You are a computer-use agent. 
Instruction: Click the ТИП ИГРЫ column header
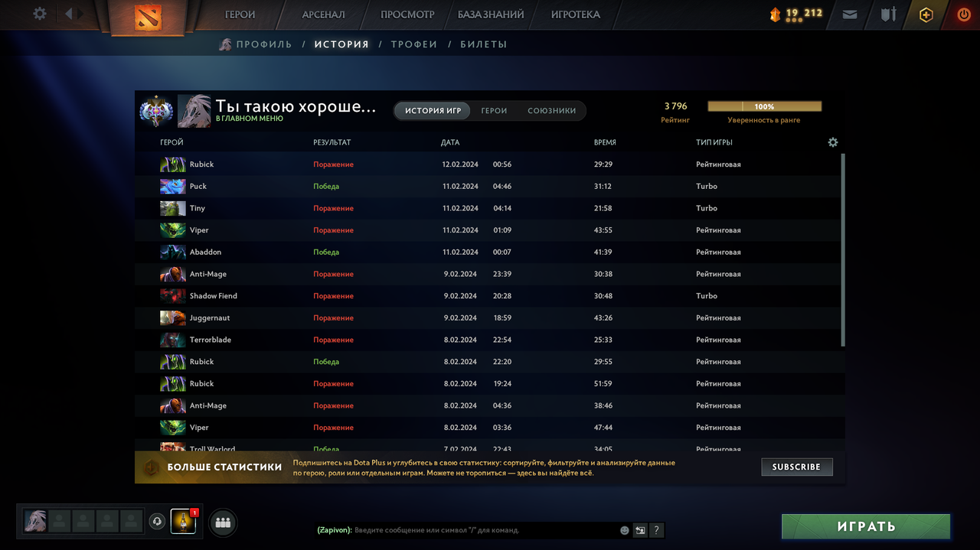tap(714, 143)
